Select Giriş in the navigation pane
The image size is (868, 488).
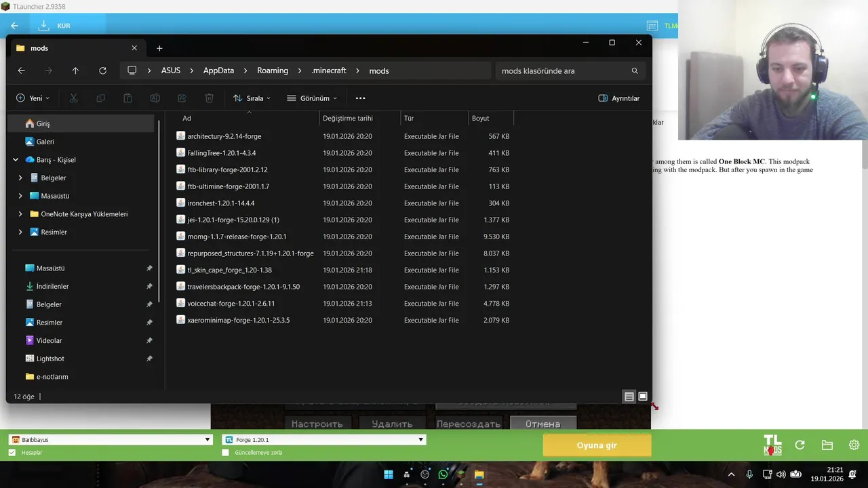(x=81, y=123)
